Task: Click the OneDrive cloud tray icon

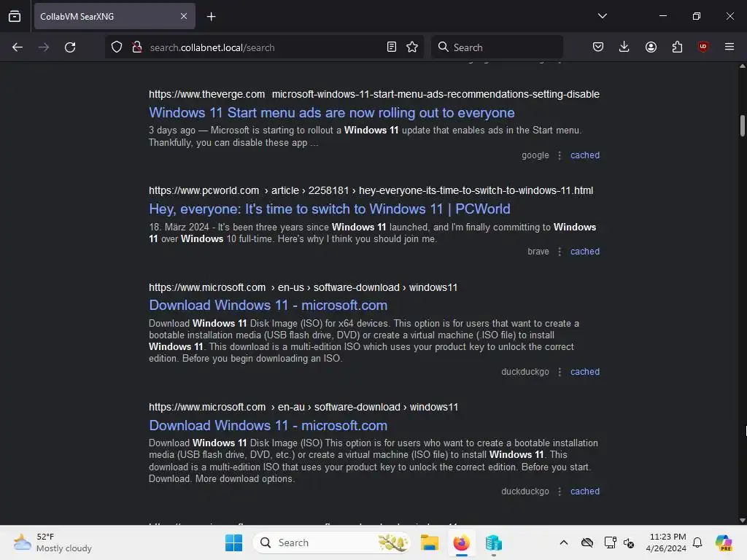Action: [x=587, y=542]
